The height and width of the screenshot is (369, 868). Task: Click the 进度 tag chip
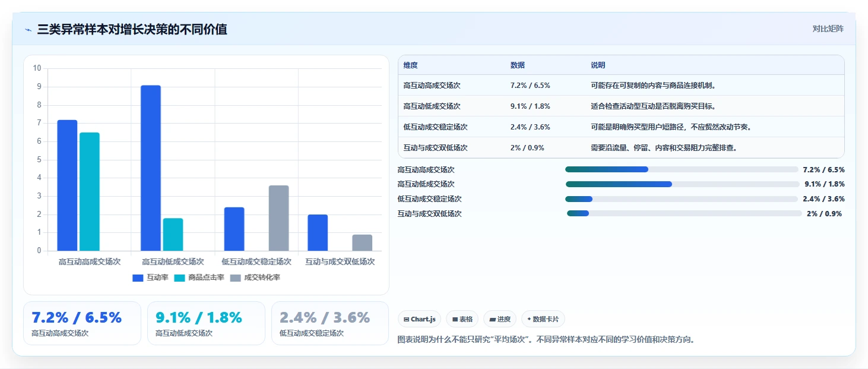[500, 319]
